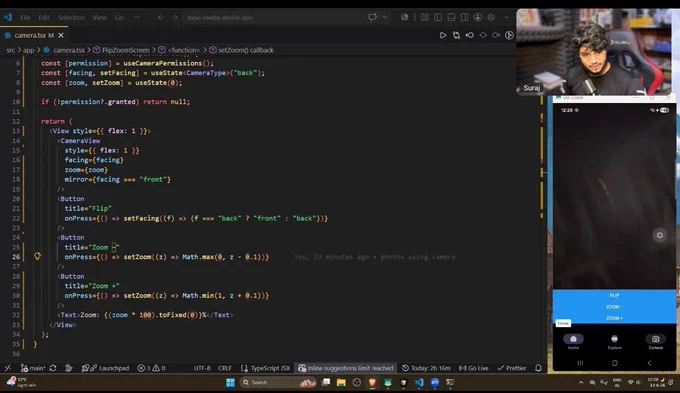Toggle the bottom panel visibility

pos(451,17)
